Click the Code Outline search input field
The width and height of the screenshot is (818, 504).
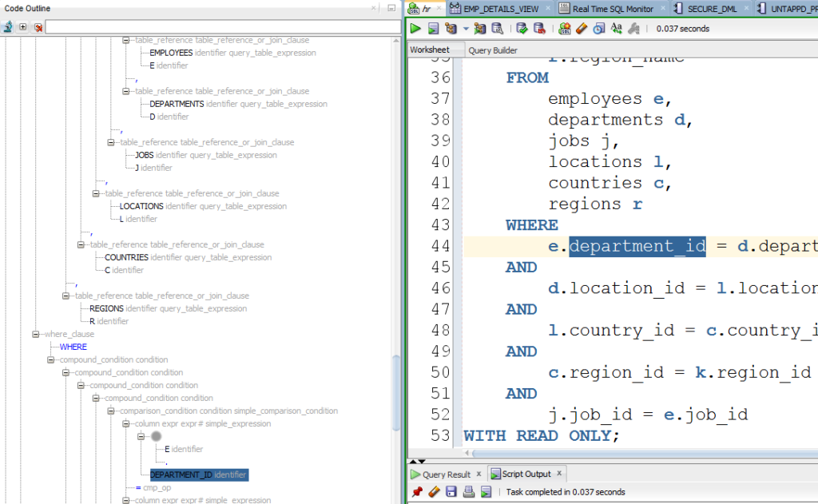[x=223, y=27]
